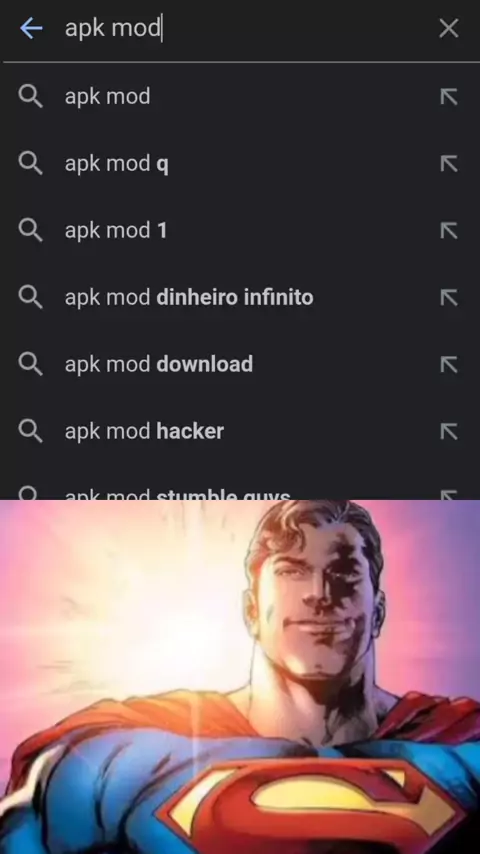Click the search field containing apk mod
Image resolution: width=480 pixels, height=854 pixels.
[245, 28]
